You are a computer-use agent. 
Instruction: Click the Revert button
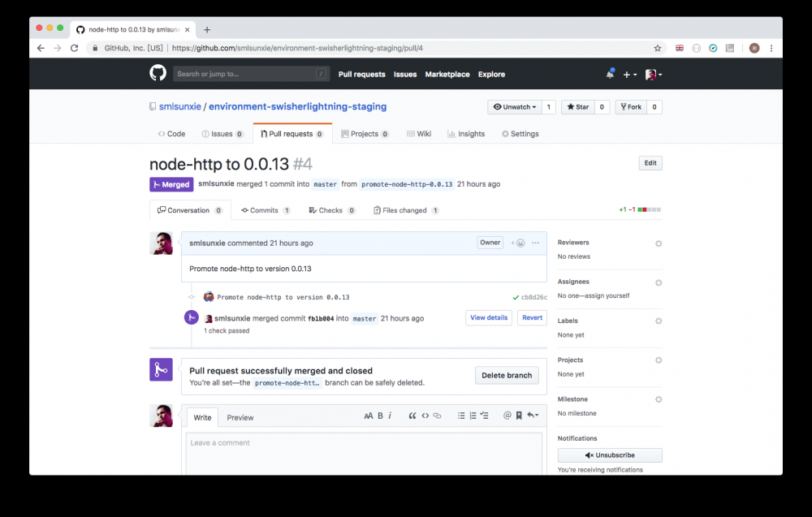(533, 318)
